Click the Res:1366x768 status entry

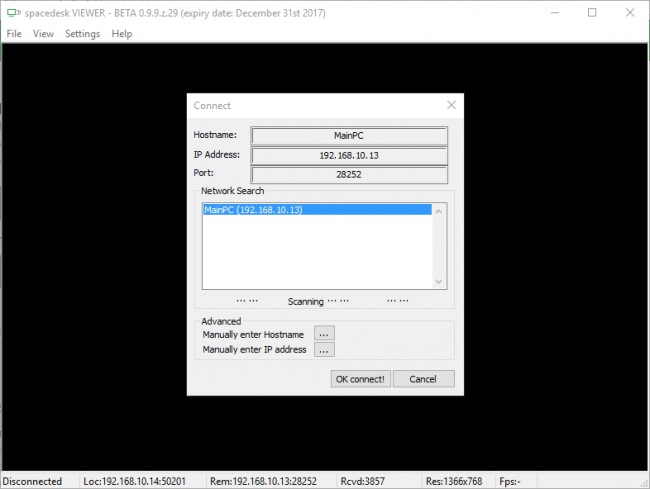click(x=454, y=481)
